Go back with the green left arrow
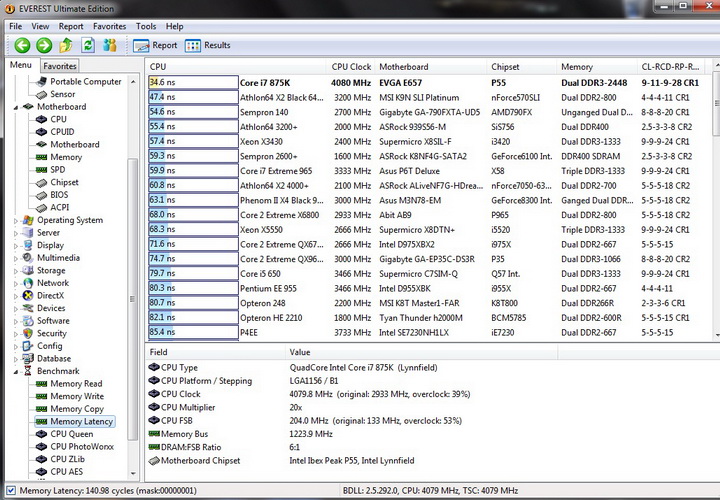 click(22, 45)
